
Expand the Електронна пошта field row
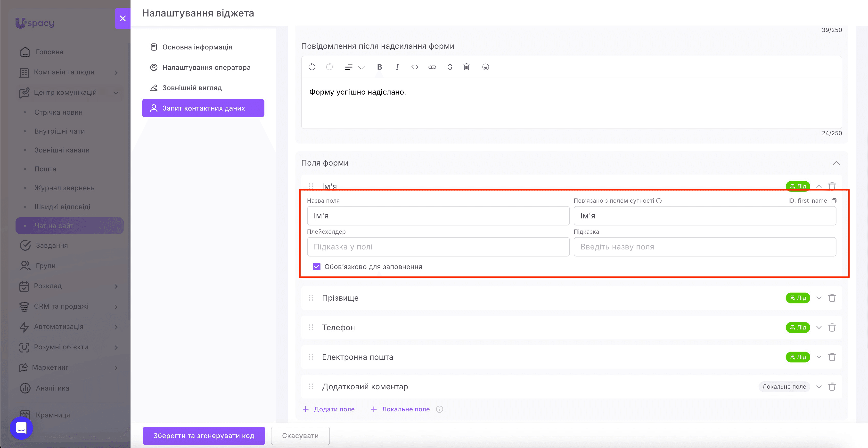[x=819, y=357]
